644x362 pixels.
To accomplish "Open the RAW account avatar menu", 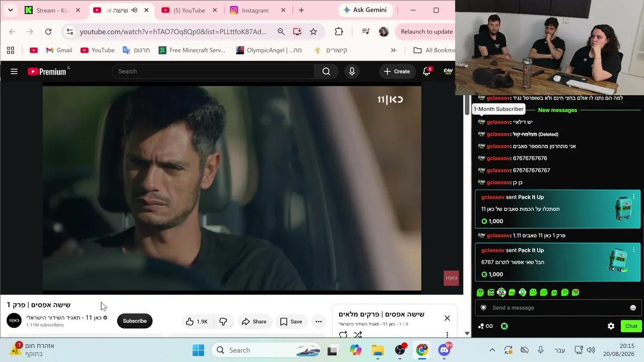I will 448,71.
